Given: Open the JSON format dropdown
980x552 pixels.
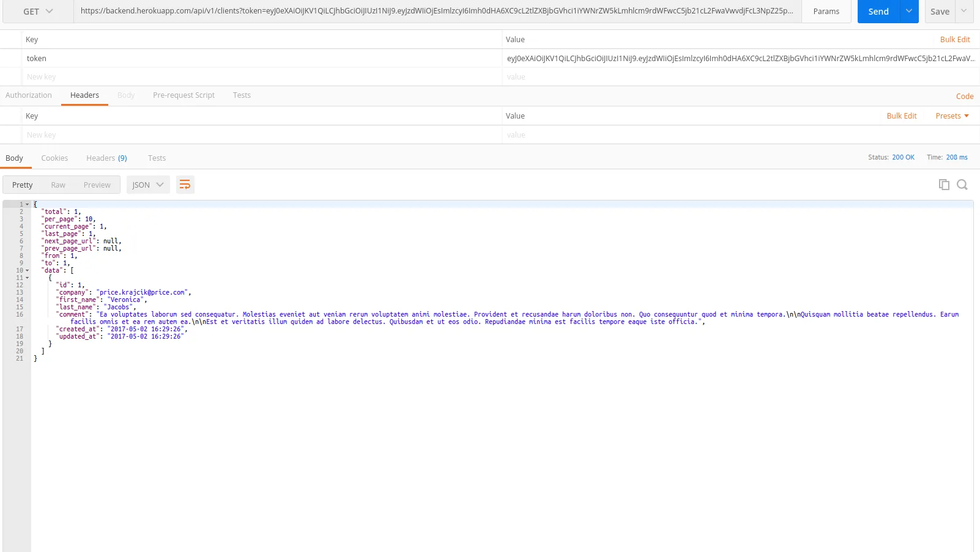Looking at the screenshot, I should click(148, 185).
